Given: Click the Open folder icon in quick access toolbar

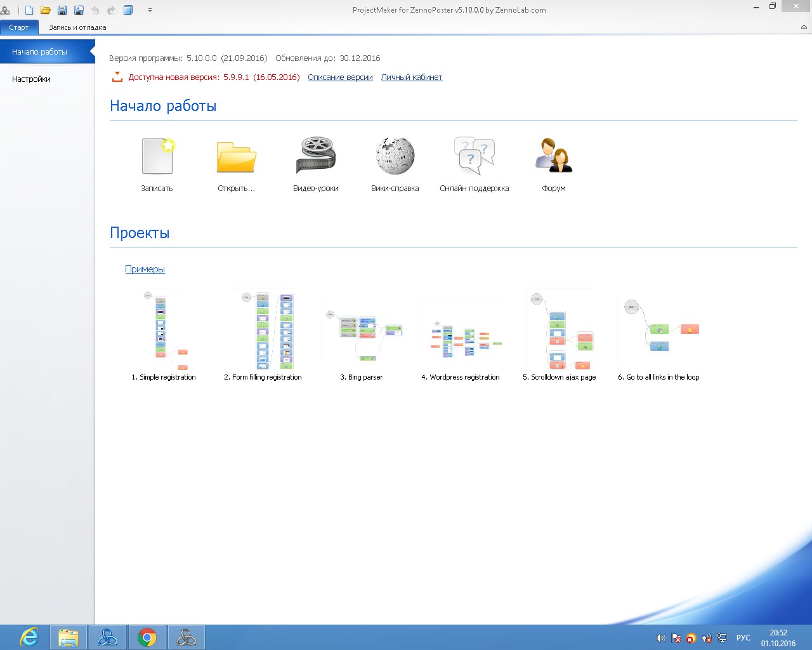Looking at the screenshot, I should click(x=46, y=10).
